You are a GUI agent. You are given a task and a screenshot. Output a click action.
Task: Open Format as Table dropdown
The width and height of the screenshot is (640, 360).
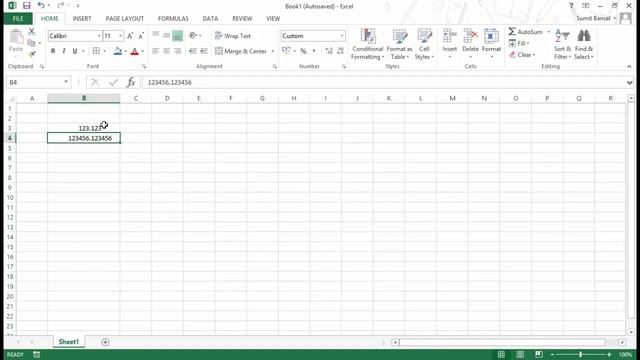coord(399,44)
